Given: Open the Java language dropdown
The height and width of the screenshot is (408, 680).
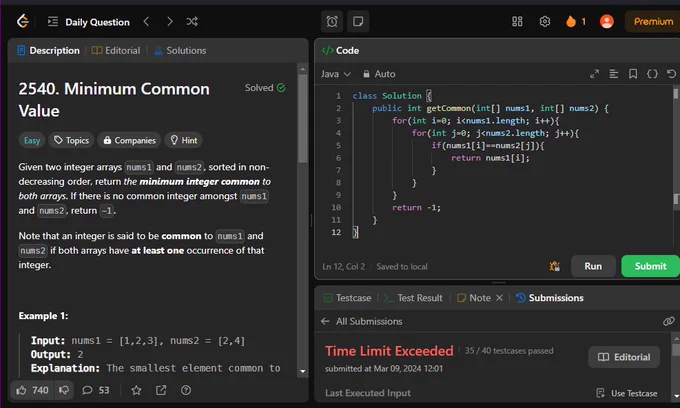Looking at the screenshot, I should [x=336, y=74].
